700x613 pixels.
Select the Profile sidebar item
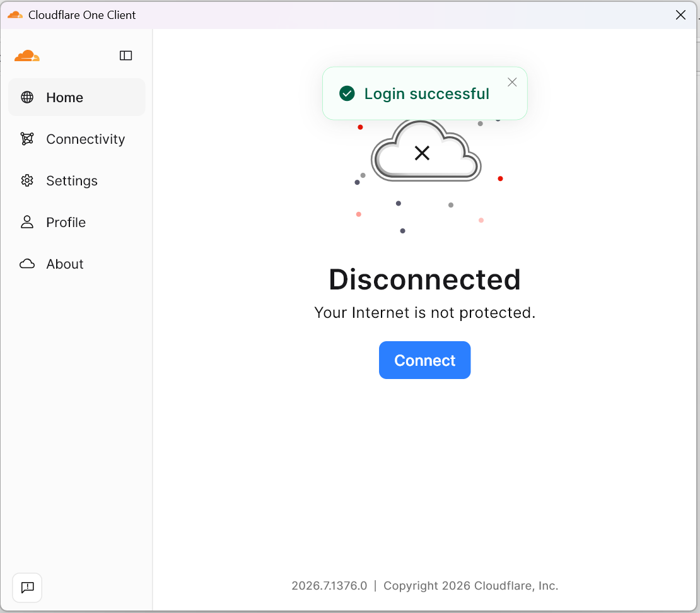coord(77,222)
